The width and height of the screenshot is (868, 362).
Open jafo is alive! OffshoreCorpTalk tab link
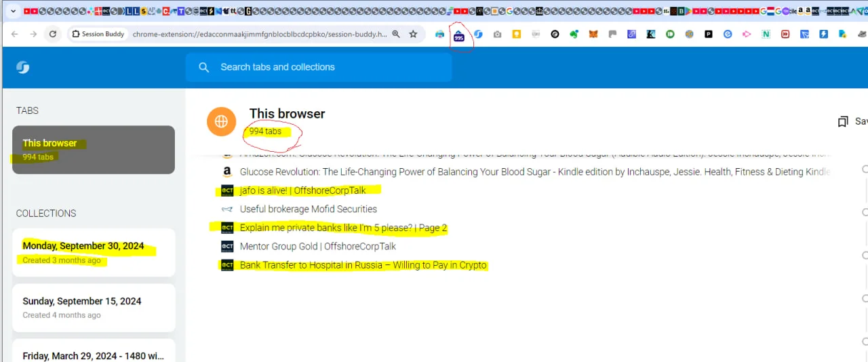pyautogui.click(x=302, y=190)
